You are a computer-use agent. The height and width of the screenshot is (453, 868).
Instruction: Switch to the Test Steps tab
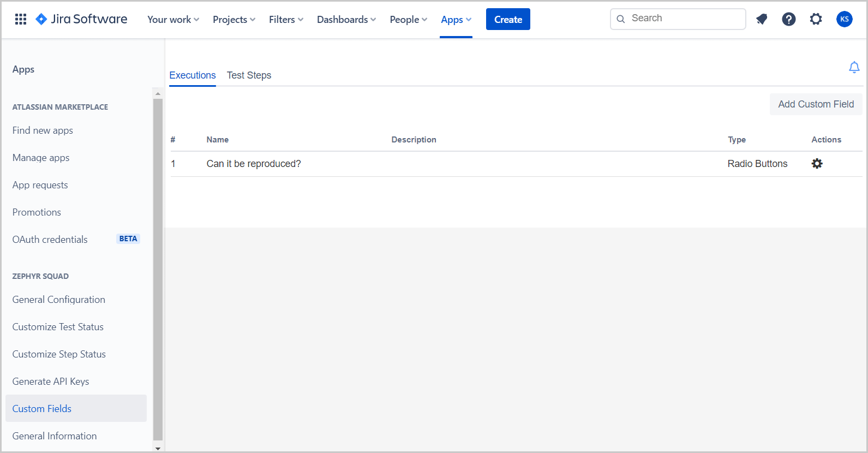[249, 75]
